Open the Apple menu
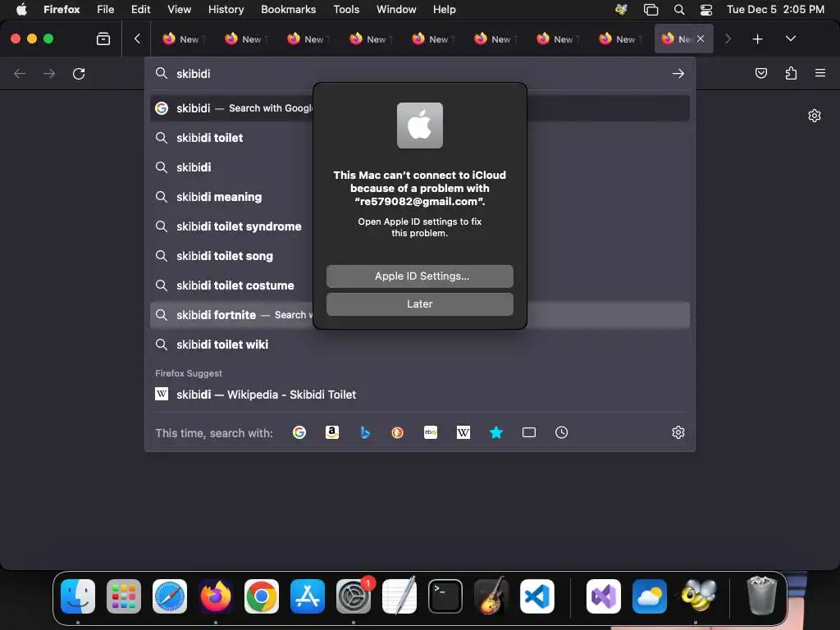This screenshot has width=840, height=630. coord(21,9)
